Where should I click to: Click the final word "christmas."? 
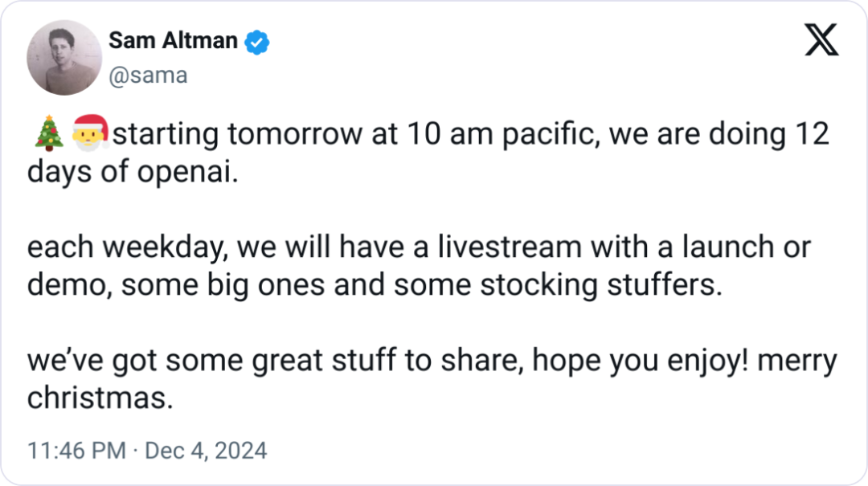point(100,398)
